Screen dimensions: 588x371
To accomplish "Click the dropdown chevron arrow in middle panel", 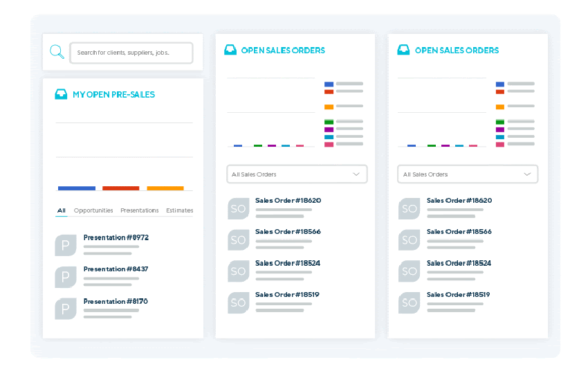I will tap(356, 174).
